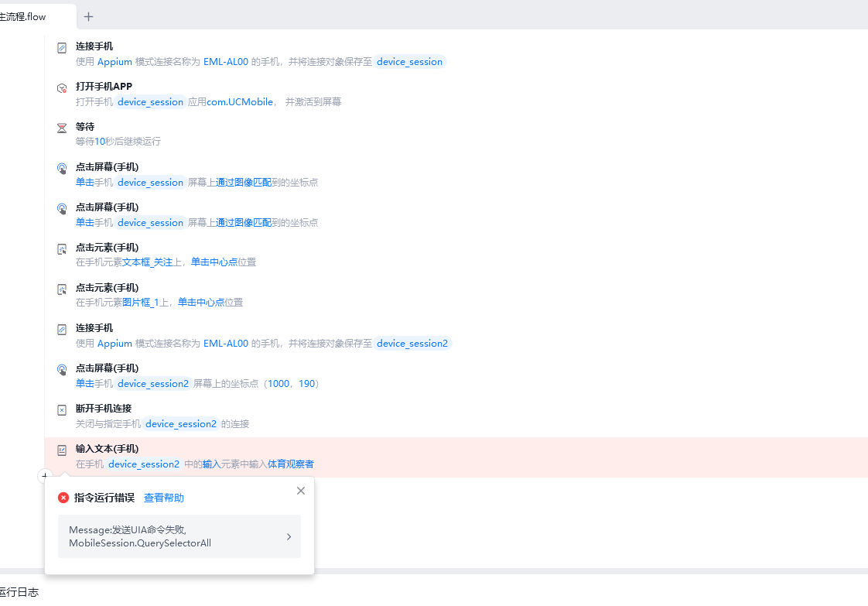
Task: Click 单击中心点 link in 文本框_关注 step
Action: (x=214, y=262)
